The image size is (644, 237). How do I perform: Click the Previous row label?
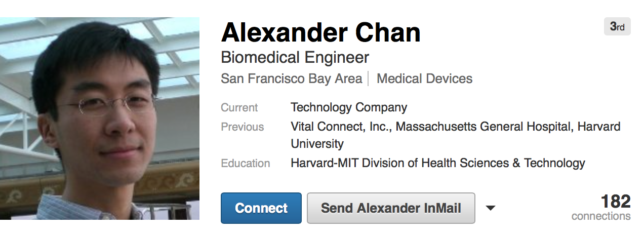point(242,127)
